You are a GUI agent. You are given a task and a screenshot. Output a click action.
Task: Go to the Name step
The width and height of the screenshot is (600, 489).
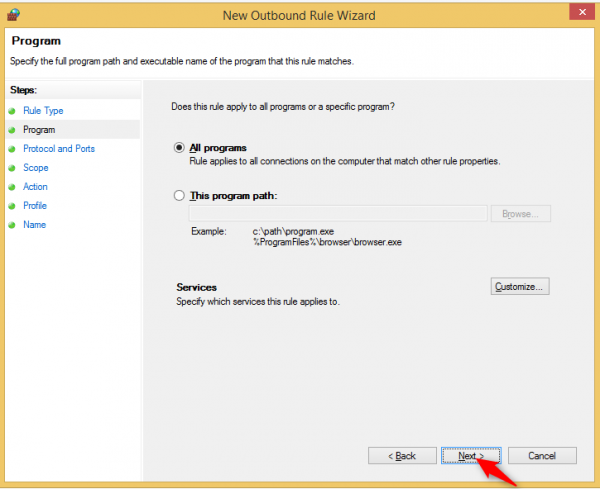(34, 225)
